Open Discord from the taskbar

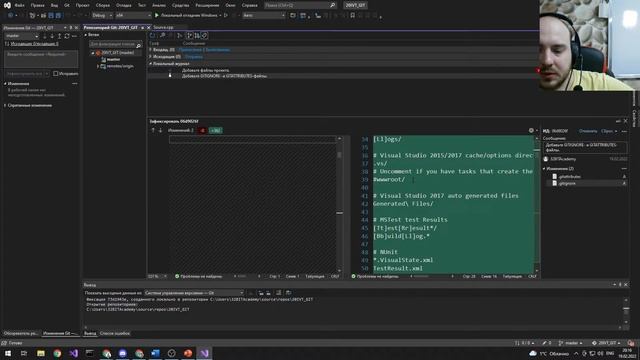(x=122, y=353)
